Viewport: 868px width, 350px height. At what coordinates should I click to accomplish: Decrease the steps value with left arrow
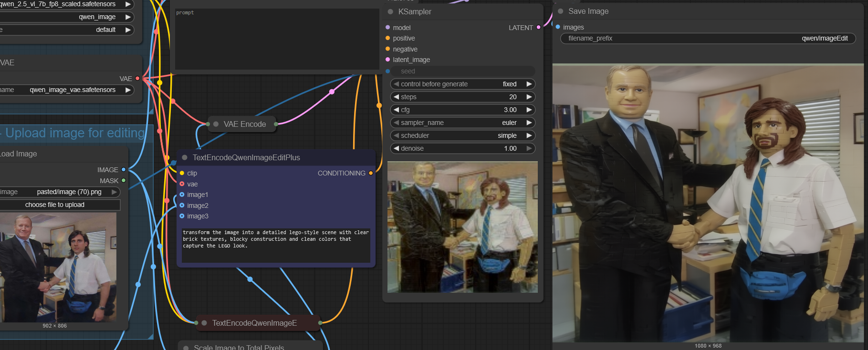pos(396,97)
